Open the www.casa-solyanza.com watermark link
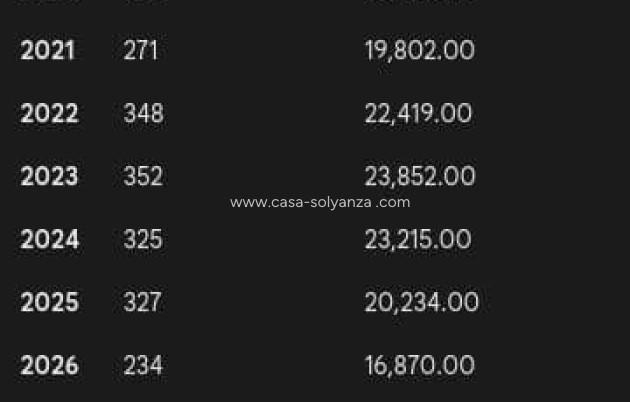 320,202
